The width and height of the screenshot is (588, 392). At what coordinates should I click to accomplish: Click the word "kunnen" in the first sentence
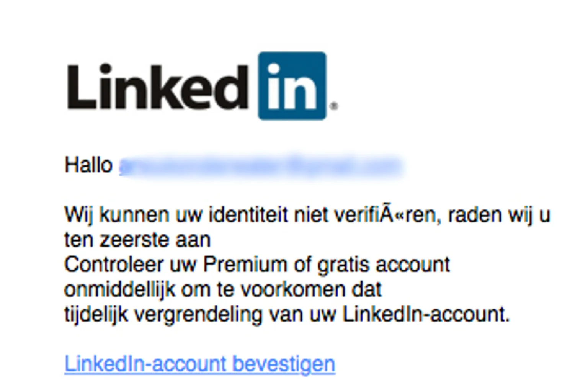click(x=134, y=215)
